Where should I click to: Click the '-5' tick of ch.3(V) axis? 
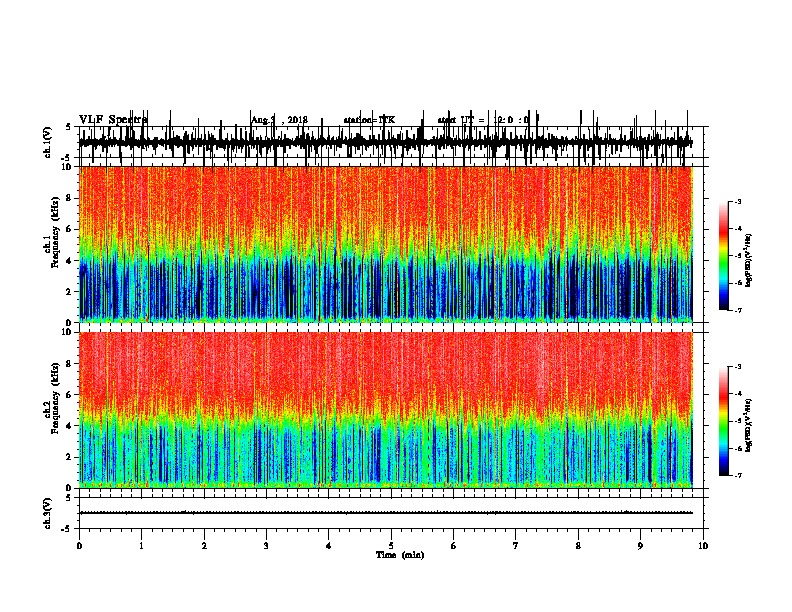(x=67, y=529)
